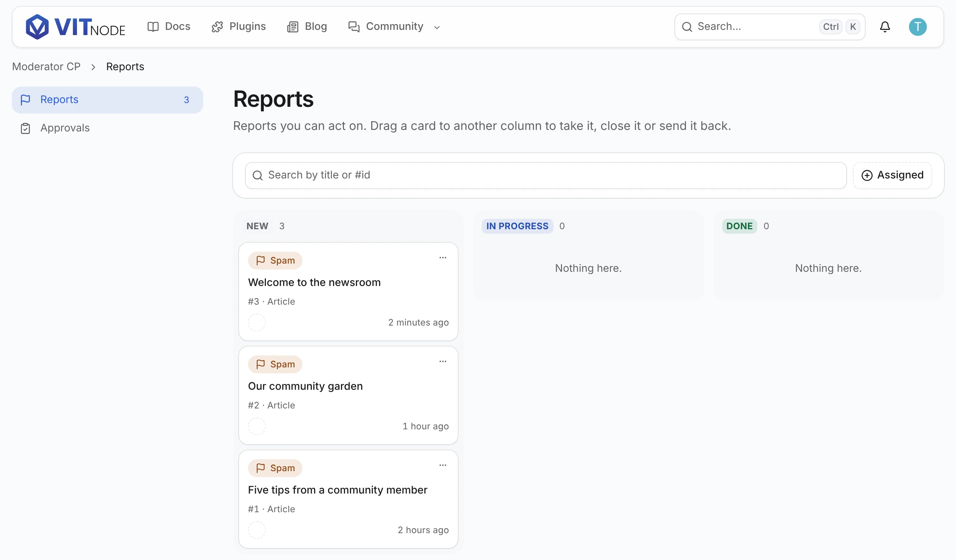Click '2 hours ago' timestamp
This screenshot has width=956, height=560.
coord(423,531)
